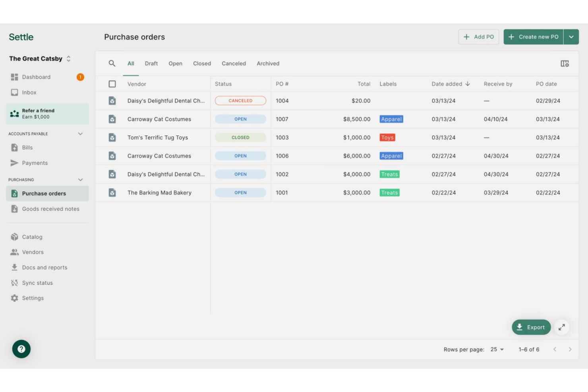Viewport: 588px width, 392px height.
Task: Expand the Create new PO dropdown arrow
Action: [x=571, y=37]
